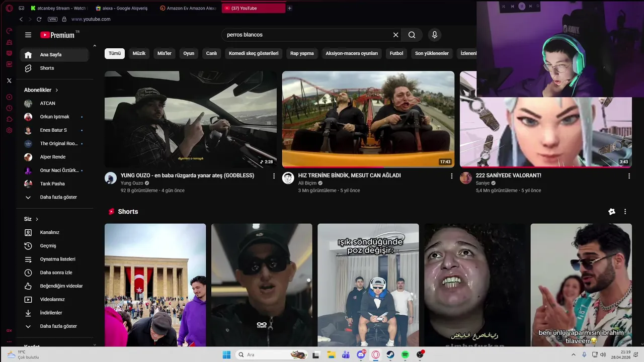Screen dimensions: 644x362
Task: Open the Anıtkabir Shorts thumbnail
Action: 155,285
